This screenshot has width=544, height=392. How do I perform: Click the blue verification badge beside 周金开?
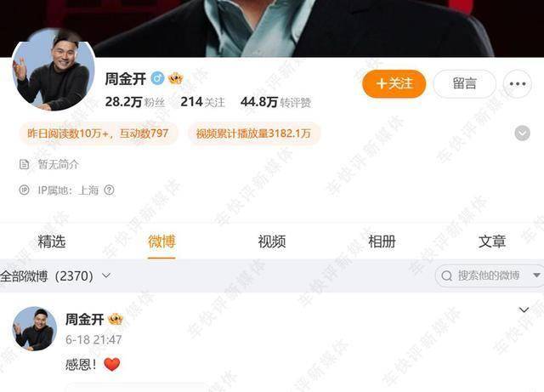tap(158, 78)
